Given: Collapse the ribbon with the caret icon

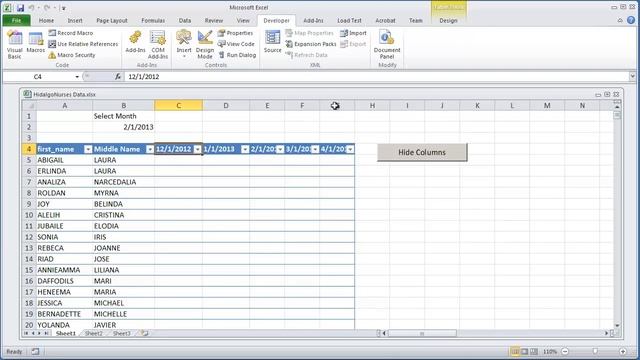Looking at the screenshot, I should [x=620, y=20].
